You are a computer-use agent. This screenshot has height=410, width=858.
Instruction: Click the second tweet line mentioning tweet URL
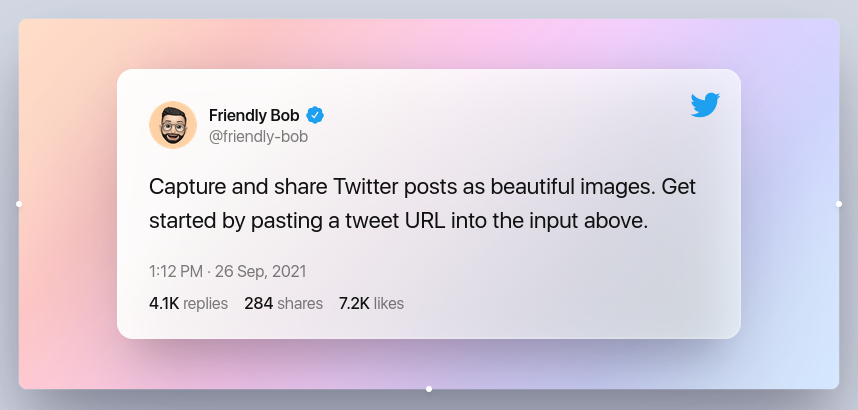pos(398,222)
